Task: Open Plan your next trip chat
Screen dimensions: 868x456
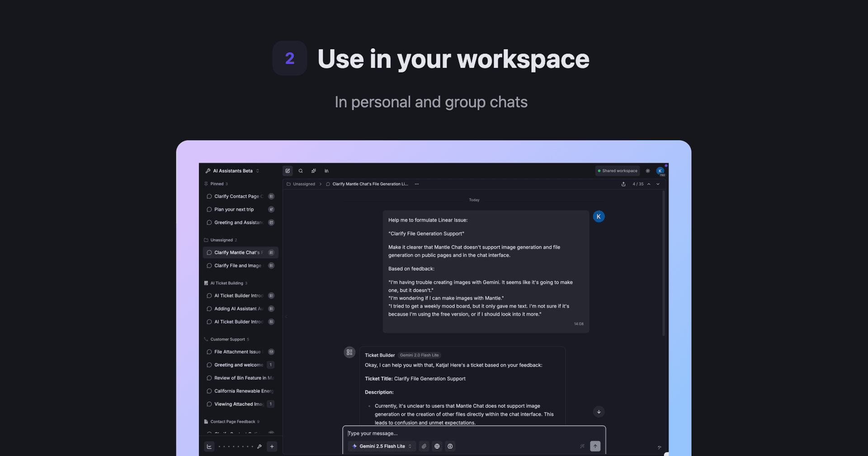Action: 241,209
